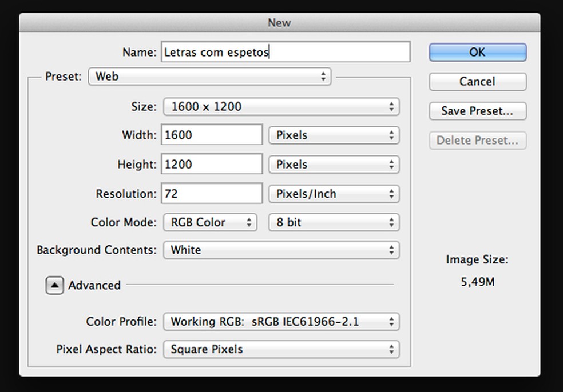Click OK to create document
This screenshot has height=392, width=563.
[x=477, y=52]
